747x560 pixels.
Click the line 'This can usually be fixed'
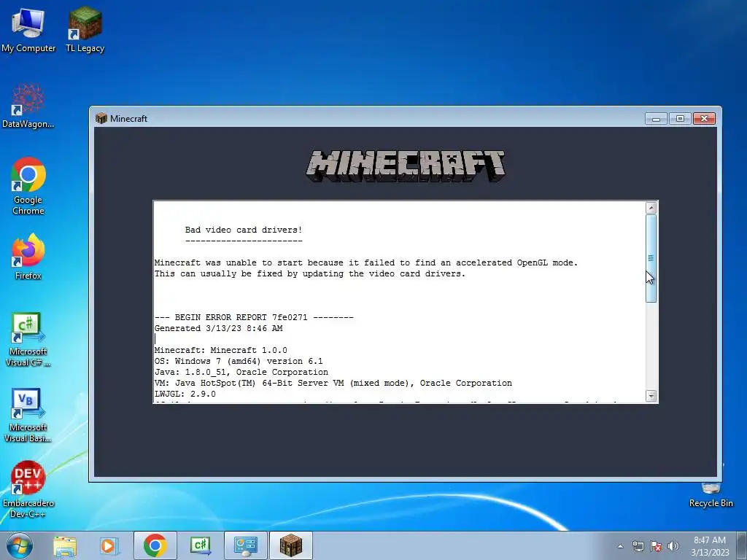coord(309,274)
